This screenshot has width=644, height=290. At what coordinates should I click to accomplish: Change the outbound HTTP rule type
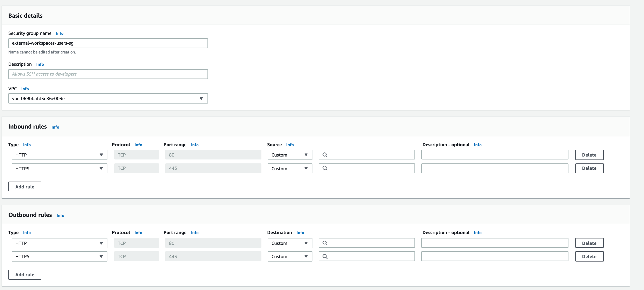(x=59, y=243)
